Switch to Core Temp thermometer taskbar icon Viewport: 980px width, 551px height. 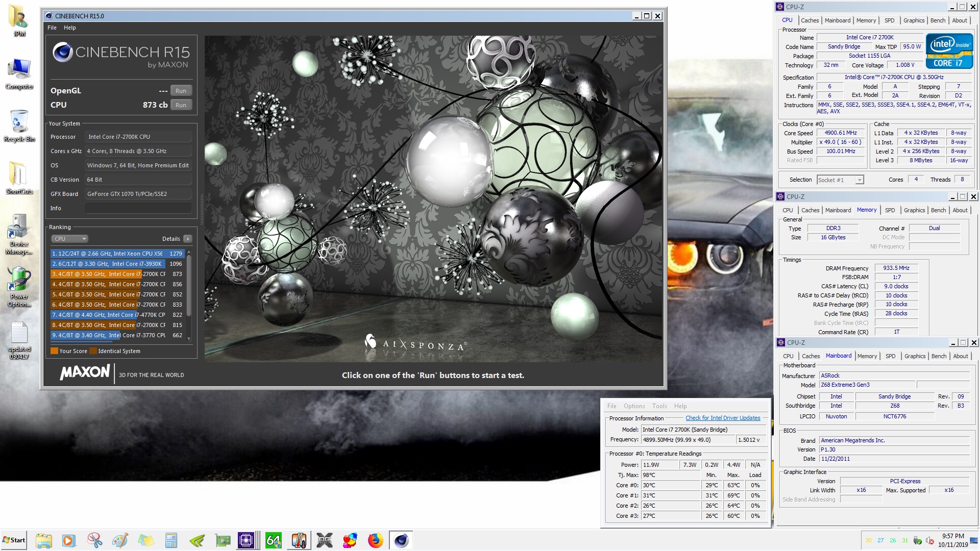click(299, 540)
